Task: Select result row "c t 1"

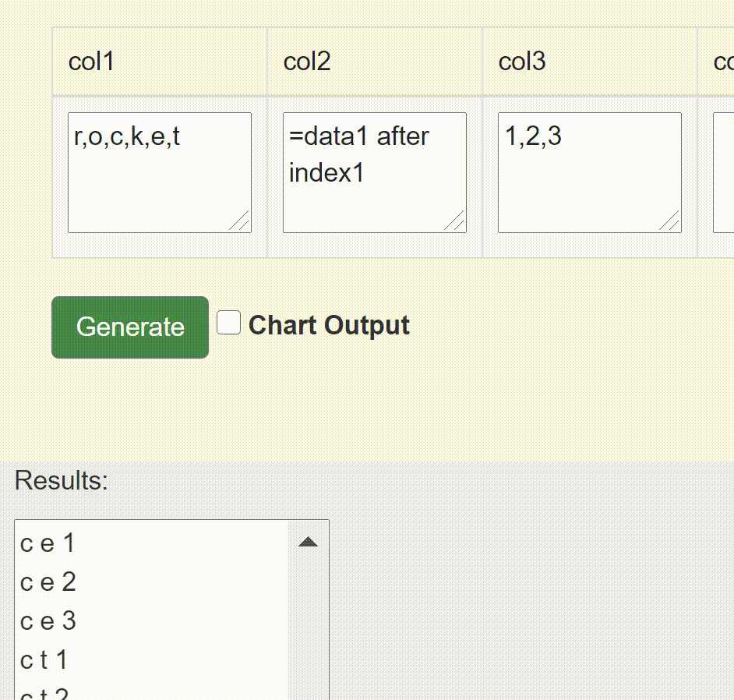Action: (152, 659)
